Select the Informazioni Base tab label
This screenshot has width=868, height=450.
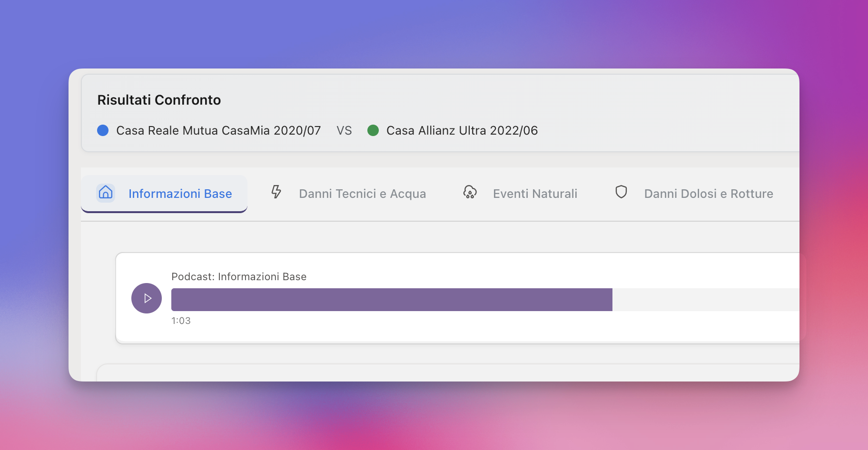point(180,194)
